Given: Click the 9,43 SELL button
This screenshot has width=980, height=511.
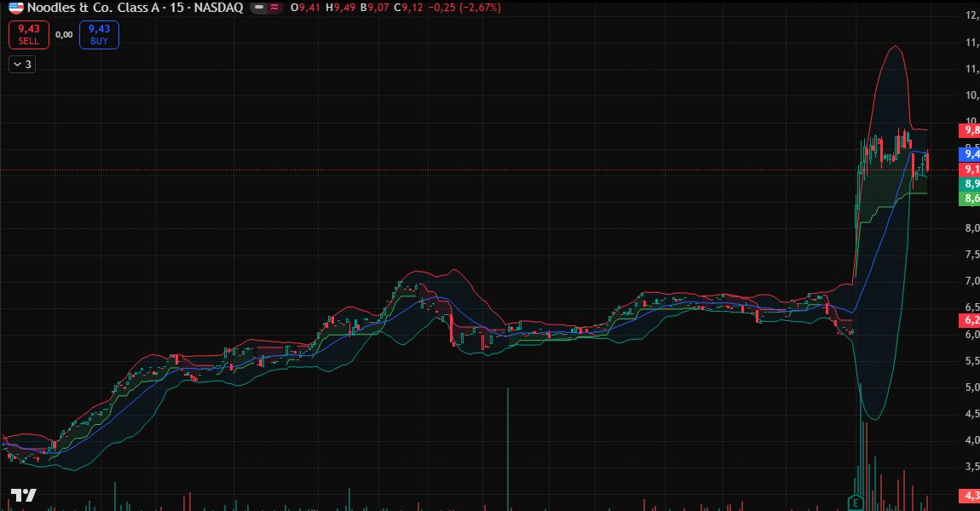Looking at the screenshot, I should click(x=29, y=34).
